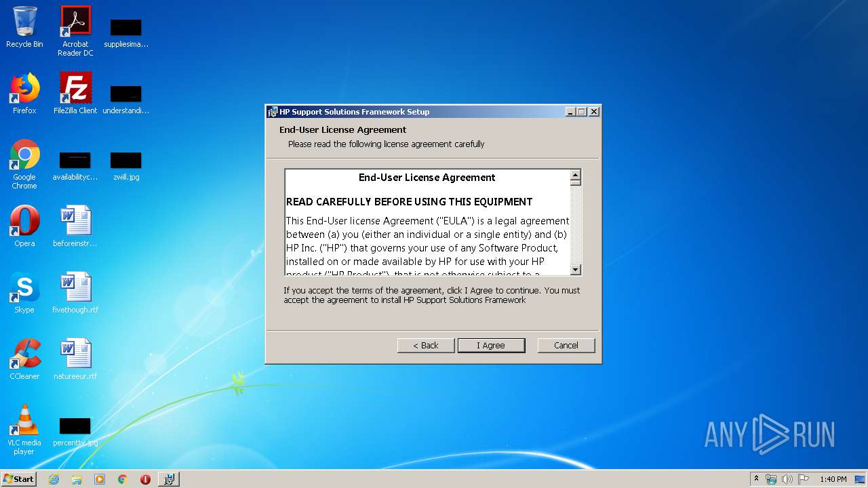868x488 pixels.
Task: Select the availabilityc desktop file
Action: [x=75, y=167]
